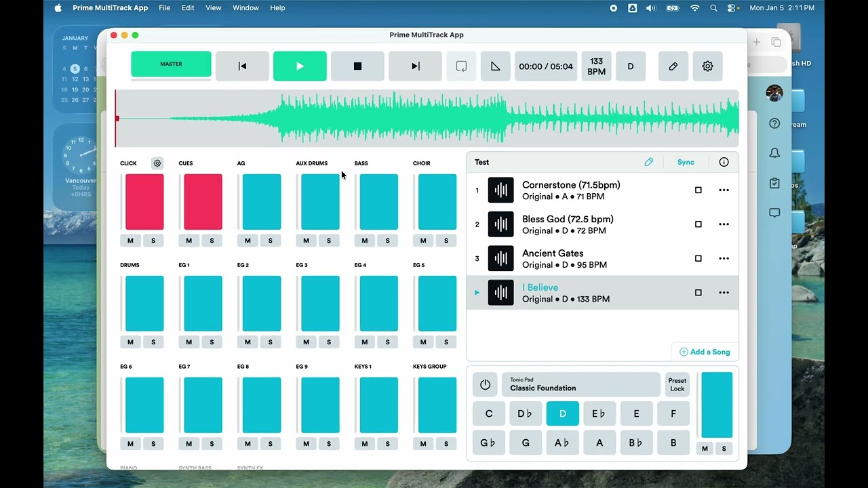Open the options menu for Cornerstone
Viewport: 868px width, 488px height.
coord(724,190)
